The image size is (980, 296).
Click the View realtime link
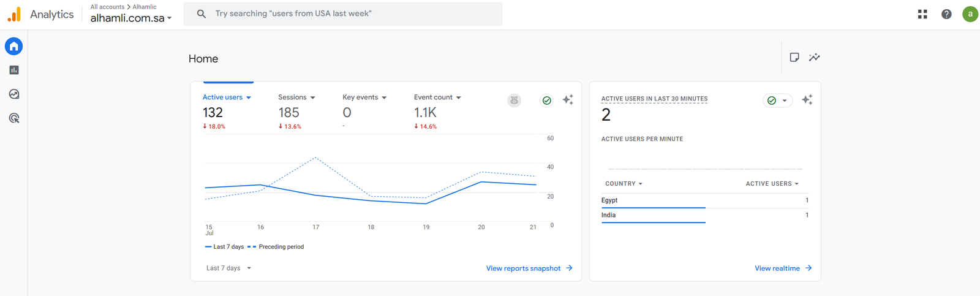(783, 268)
